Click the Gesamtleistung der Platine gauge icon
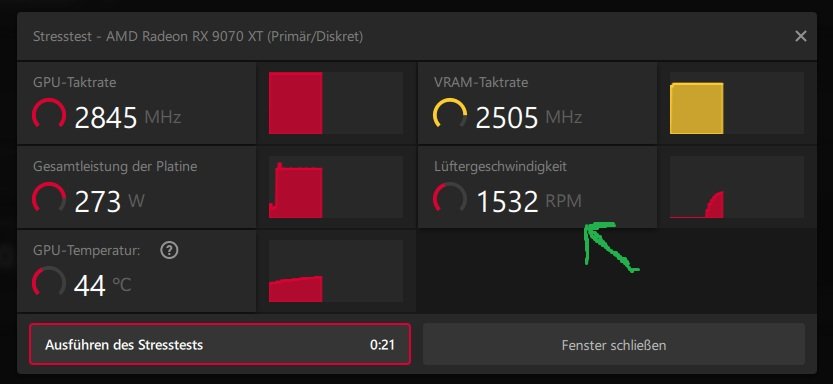This screenshot has height=384, width=833. [49, 198]
